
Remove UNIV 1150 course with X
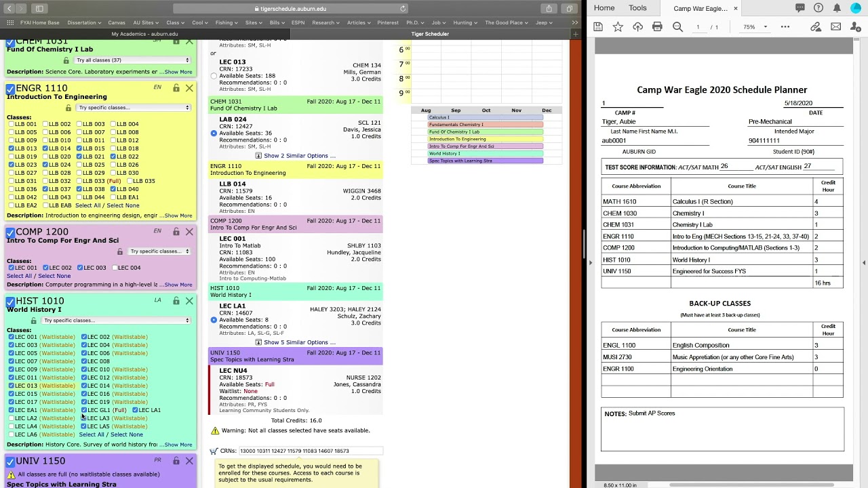[x=189, y=461]
